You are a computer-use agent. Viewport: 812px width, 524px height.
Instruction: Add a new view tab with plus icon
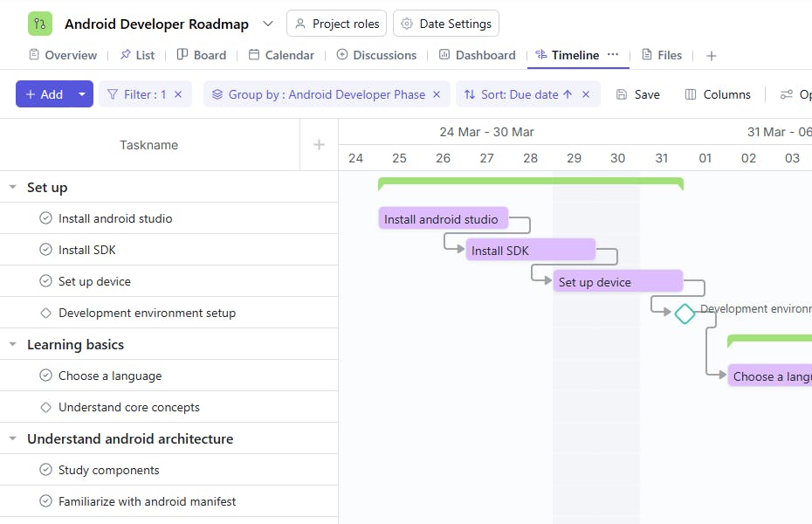[712, 55]
